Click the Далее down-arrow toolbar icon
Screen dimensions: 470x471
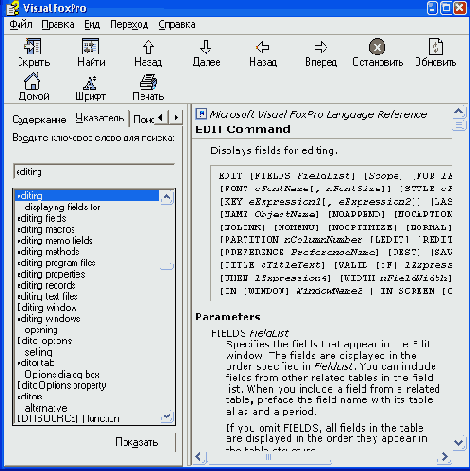[x=206, y=47]
